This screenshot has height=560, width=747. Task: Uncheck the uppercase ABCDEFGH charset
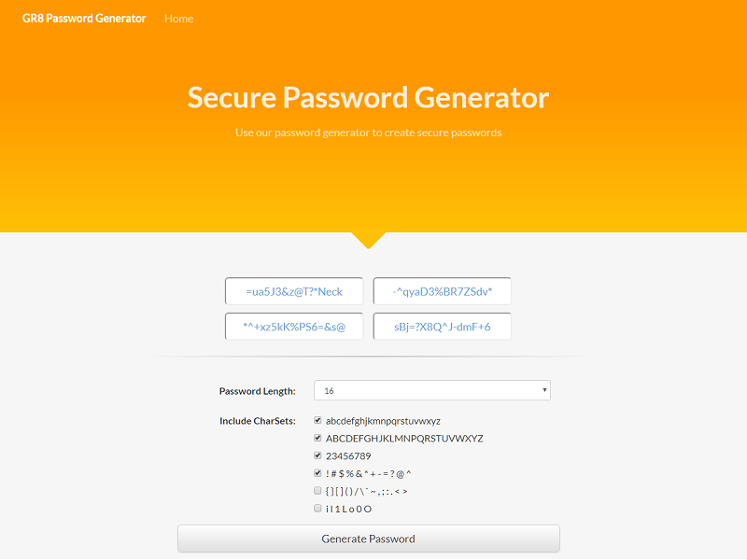tap(317, 438)
